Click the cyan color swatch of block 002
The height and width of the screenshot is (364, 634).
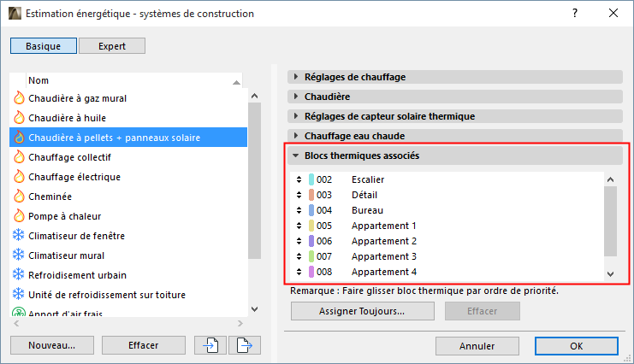(311, 179)
